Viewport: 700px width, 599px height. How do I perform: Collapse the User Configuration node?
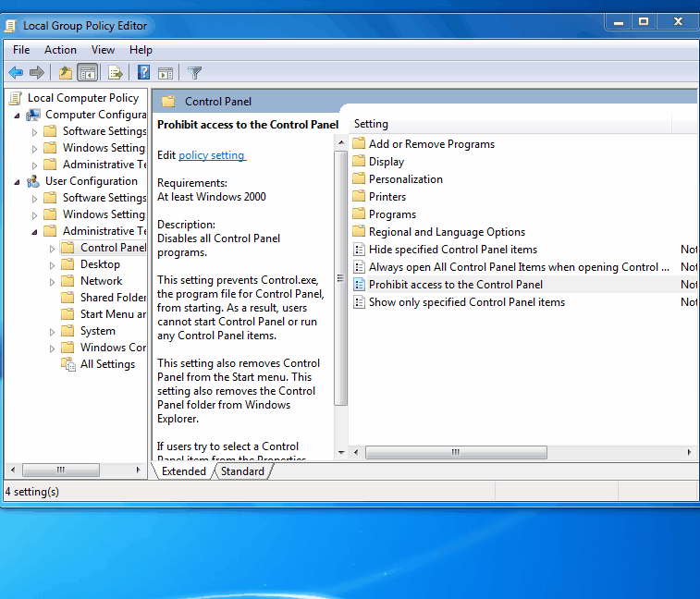click(x=17, y=182)
